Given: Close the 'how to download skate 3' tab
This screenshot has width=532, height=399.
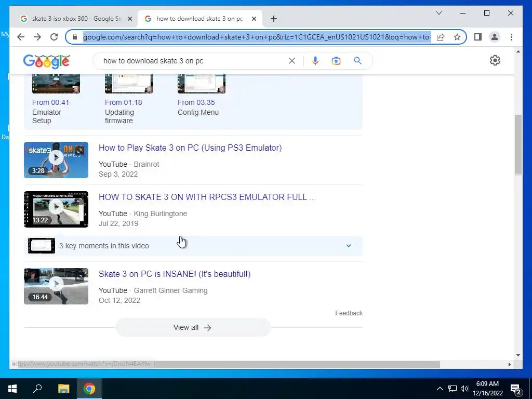Looking at the screenshot, I should pos(254,19).
